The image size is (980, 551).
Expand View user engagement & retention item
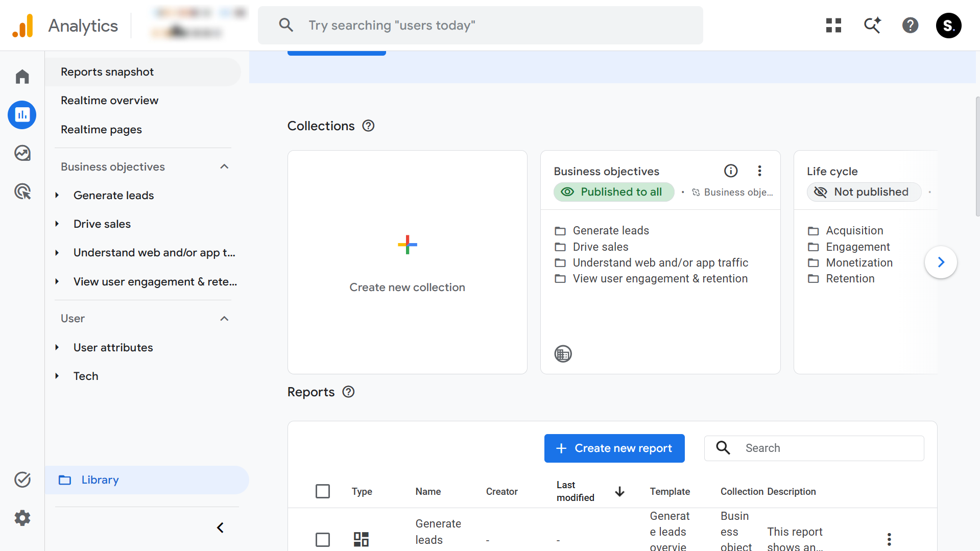pos(57,281)
